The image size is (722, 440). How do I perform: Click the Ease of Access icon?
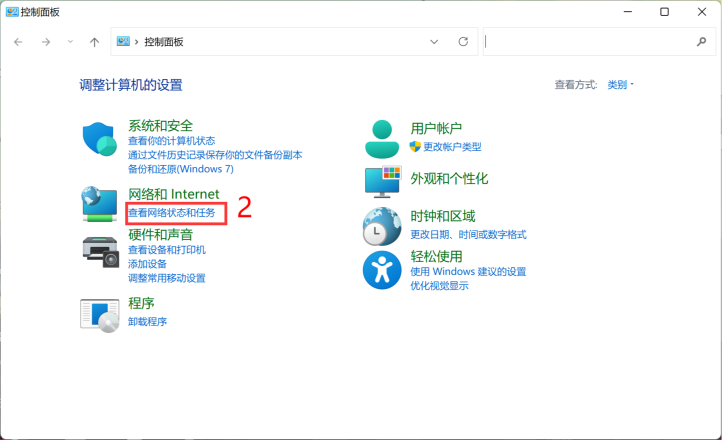pos(382,270)
